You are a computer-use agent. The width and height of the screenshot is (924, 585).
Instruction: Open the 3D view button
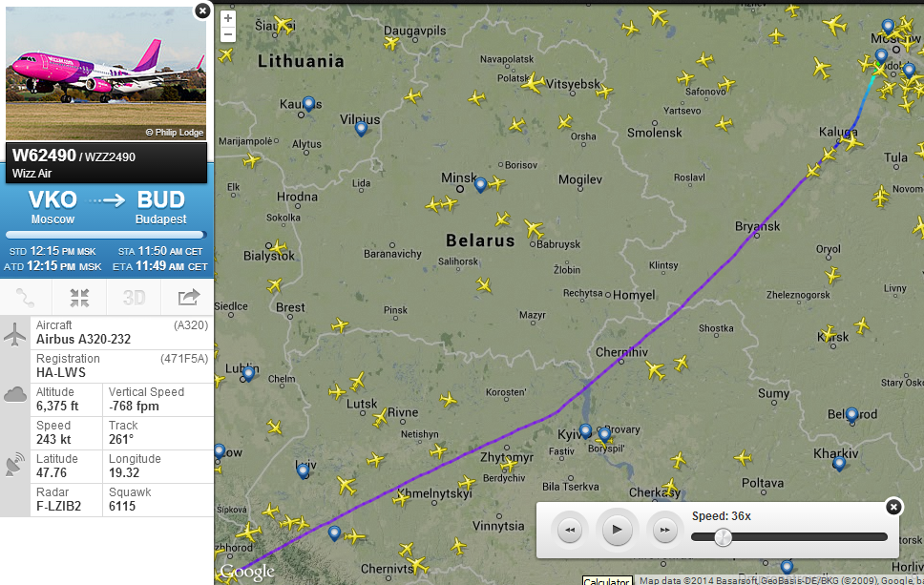click(134, 298)
